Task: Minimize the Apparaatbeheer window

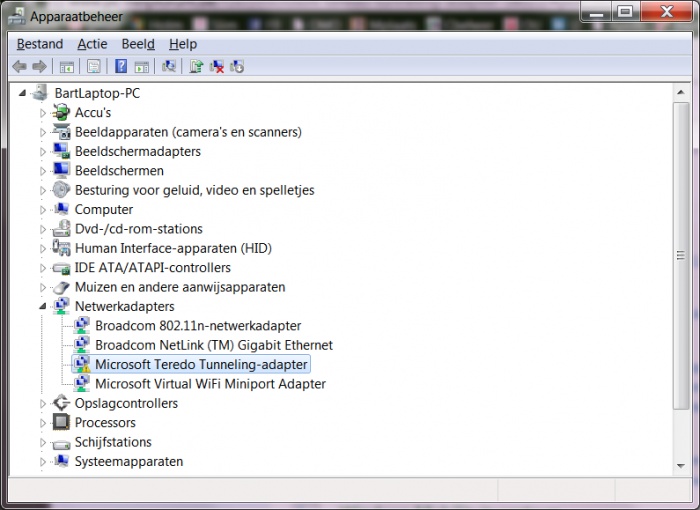Action: 596,12
